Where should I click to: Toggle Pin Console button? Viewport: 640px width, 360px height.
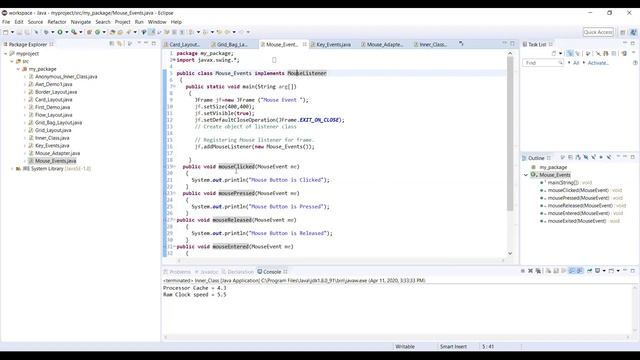tap(589, 271)
